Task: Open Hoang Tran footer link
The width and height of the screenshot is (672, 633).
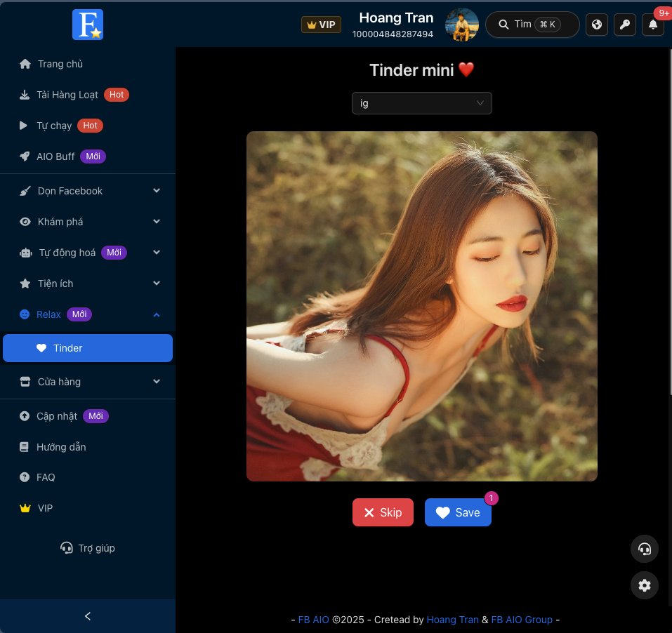Action: pos(453,620)
